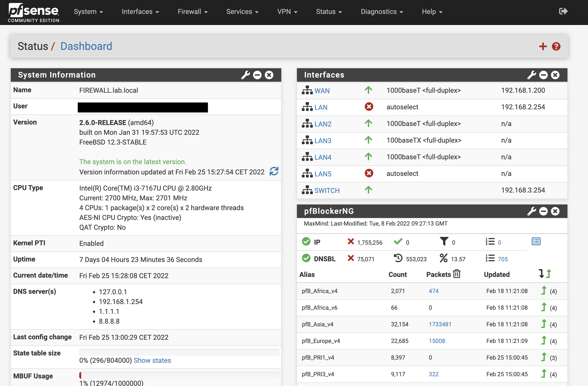Minimize the pfBlockerNG widget
Image resolution: width=588 pixels, height=386 pixels.
[543, 211]
